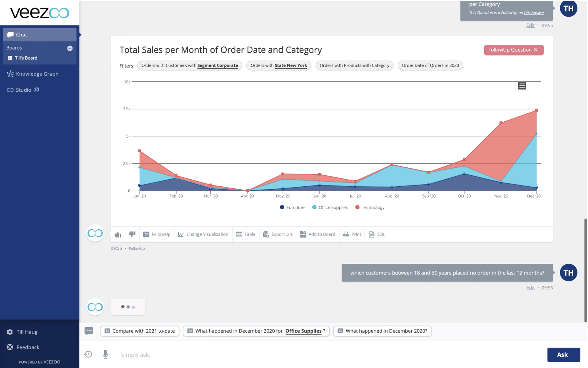Click the thumbs up icon
588x368 pixels.
118,234
